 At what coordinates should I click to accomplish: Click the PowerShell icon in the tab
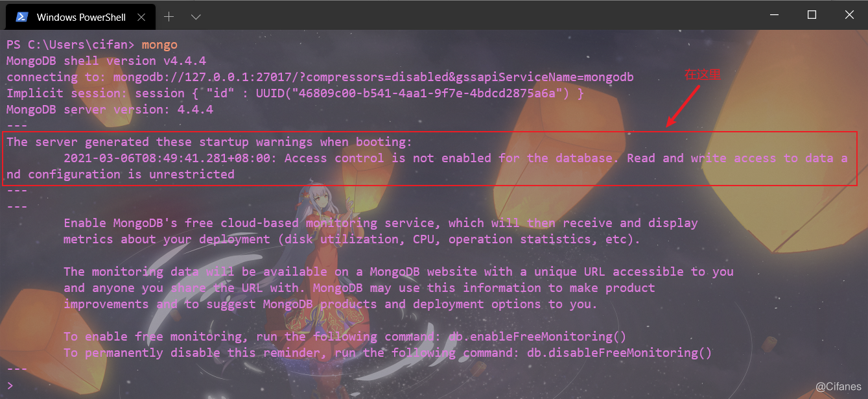tap(21, 17)
